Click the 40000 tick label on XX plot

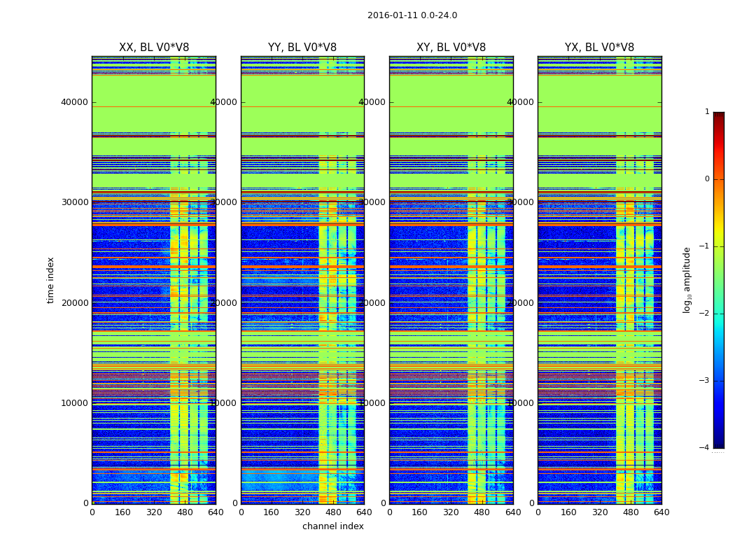[74, 102]
